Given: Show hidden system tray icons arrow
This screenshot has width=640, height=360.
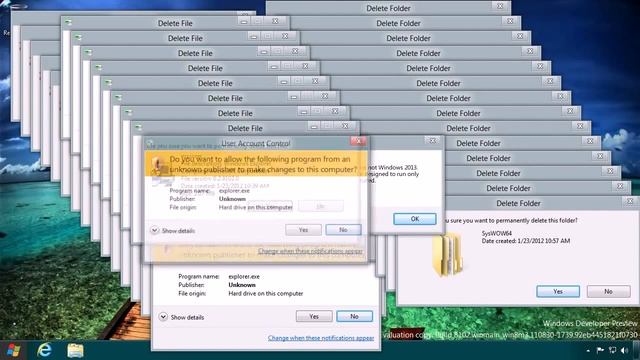Looking at the screenshot, I should coord(588,351).
